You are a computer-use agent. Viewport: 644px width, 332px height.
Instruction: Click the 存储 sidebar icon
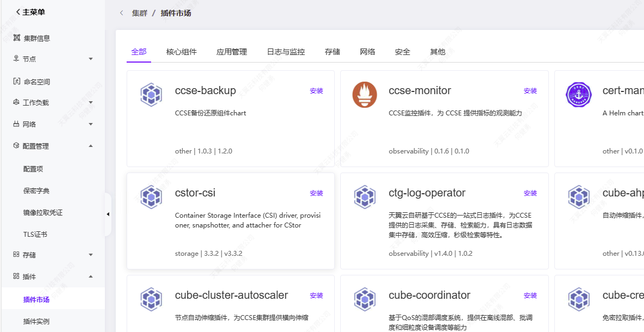[16, 255]
